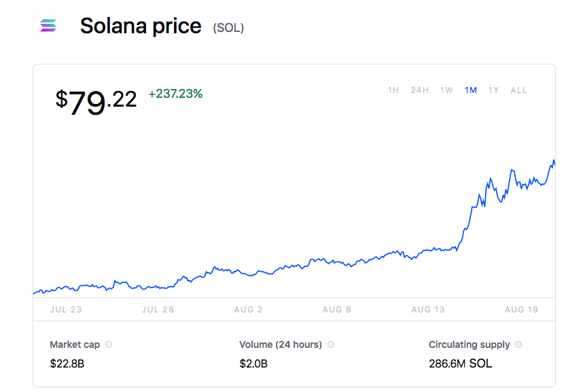
Task: Click the AUG 2 date marker
Action: coord(248,310)
